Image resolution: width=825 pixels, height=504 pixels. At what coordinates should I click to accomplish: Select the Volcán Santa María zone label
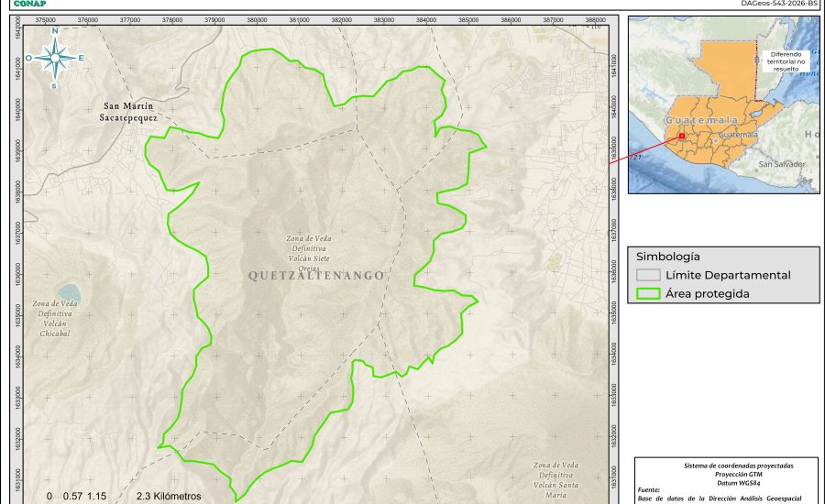(x=554, y=479)
